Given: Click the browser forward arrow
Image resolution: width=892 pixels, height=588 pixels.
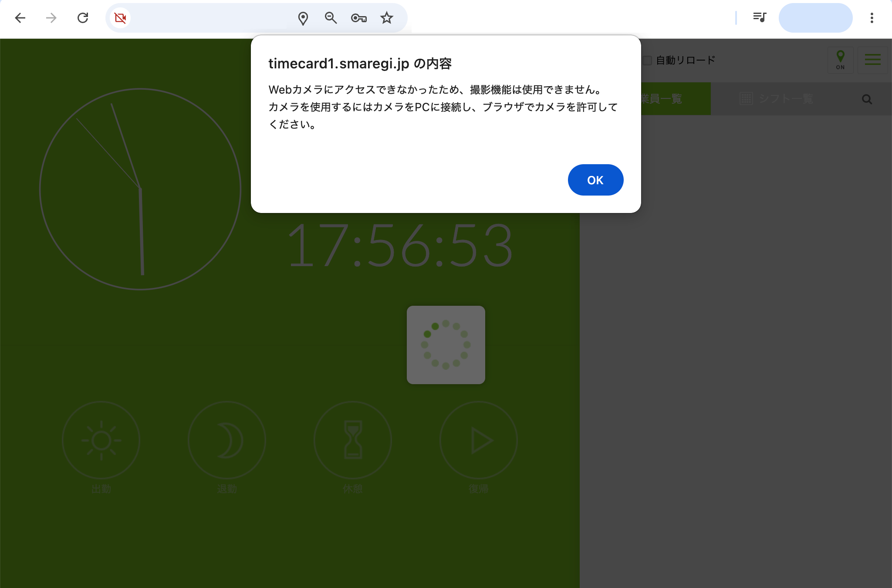Looking at the screenshot, I should coord(51,18).
